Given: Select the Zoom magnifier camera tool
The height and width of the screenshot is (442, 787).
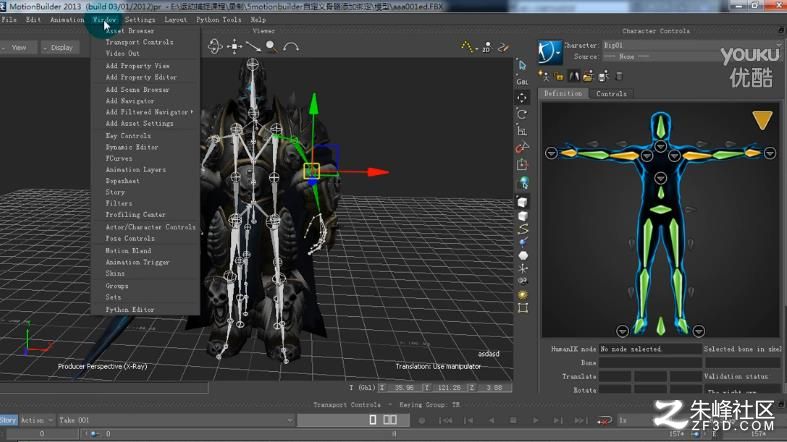Looking at the screenshot, I should tap(272, 47).
